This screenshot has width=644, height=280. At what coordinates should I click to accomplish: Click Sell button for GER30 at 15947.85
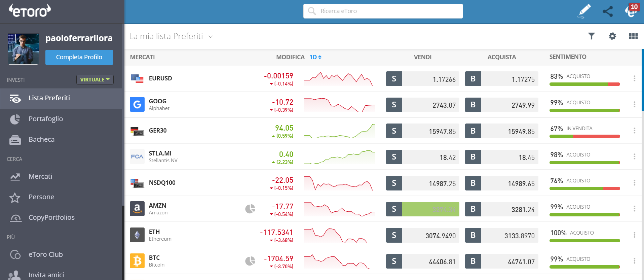tap(423, 131)
